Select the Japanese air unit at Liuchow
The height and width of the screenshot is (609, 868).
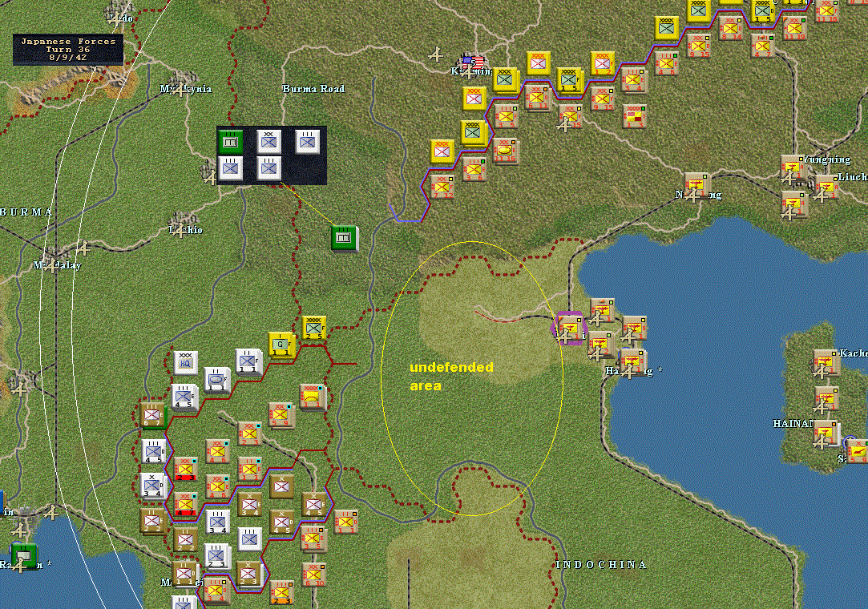826,187
